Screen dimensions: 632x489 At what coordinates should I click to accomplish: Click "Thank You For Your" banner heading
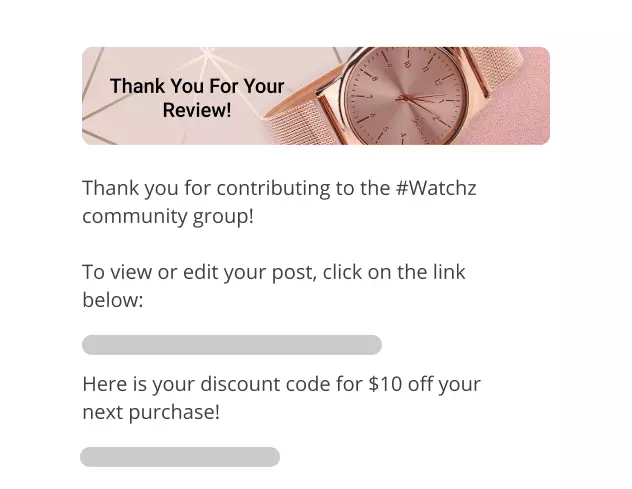pos(197,86)
